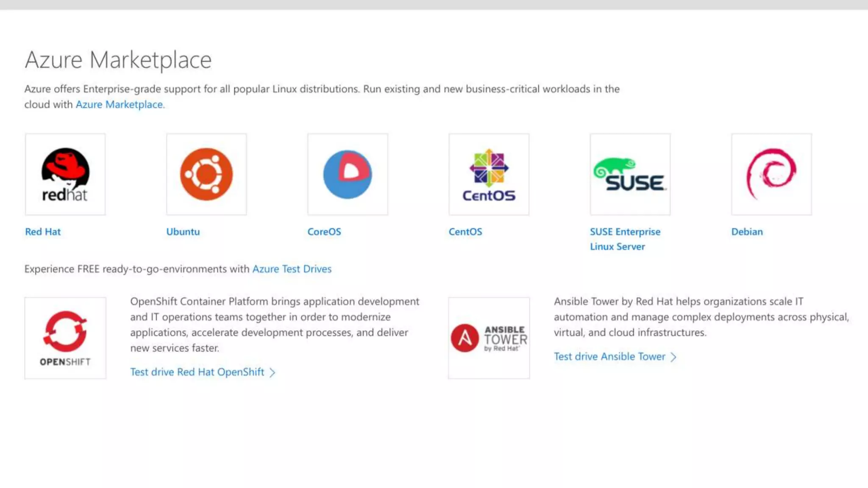This screenshot has width=868, height=488.
Task: Click the Ansible Tower logo tile
Action: pyautogui.click(x=489, y=338)
